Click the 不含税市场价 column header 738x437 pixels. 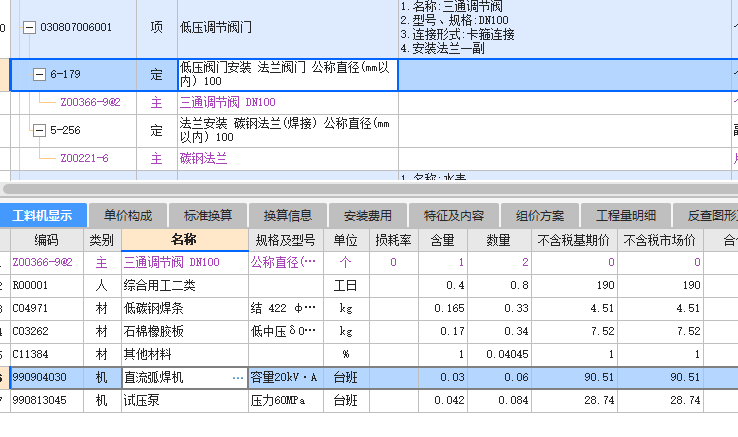point(660,241)
